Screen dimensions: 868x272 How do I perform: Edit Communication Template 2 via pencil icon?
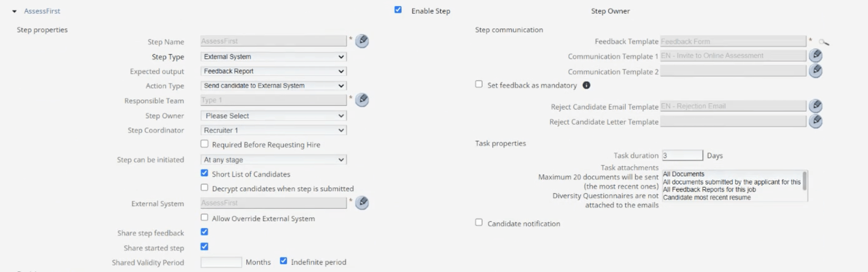coord(815,71)
